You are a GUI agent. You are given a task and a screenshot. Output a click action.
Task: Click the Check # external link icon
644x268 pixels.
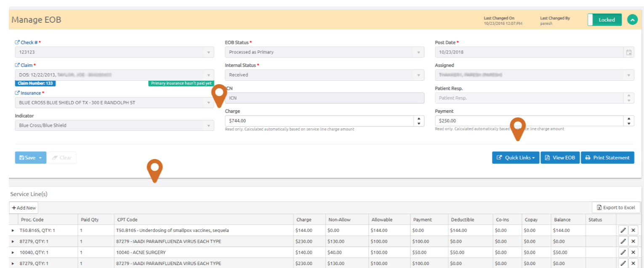18,42
